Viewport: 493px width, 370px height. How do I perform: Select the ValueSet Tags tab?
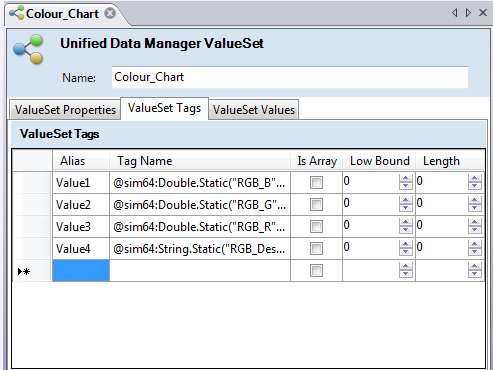coord(164,108)
